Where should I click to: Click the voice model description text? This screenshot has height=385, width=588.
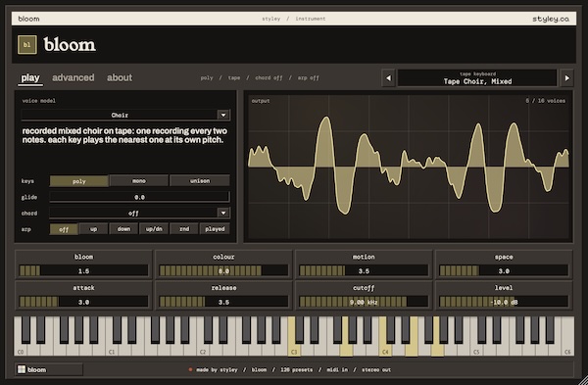(x=124, y=136)
